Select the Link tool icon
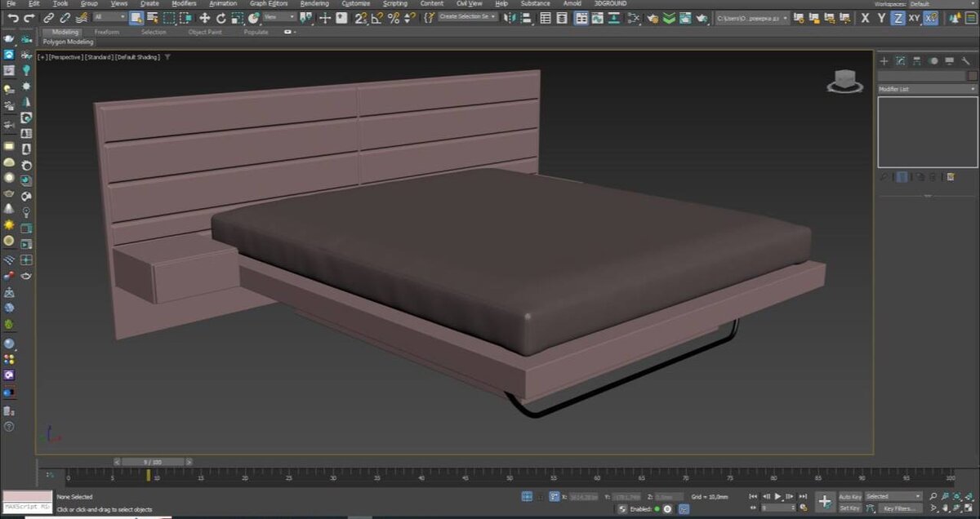 [48, 17]
